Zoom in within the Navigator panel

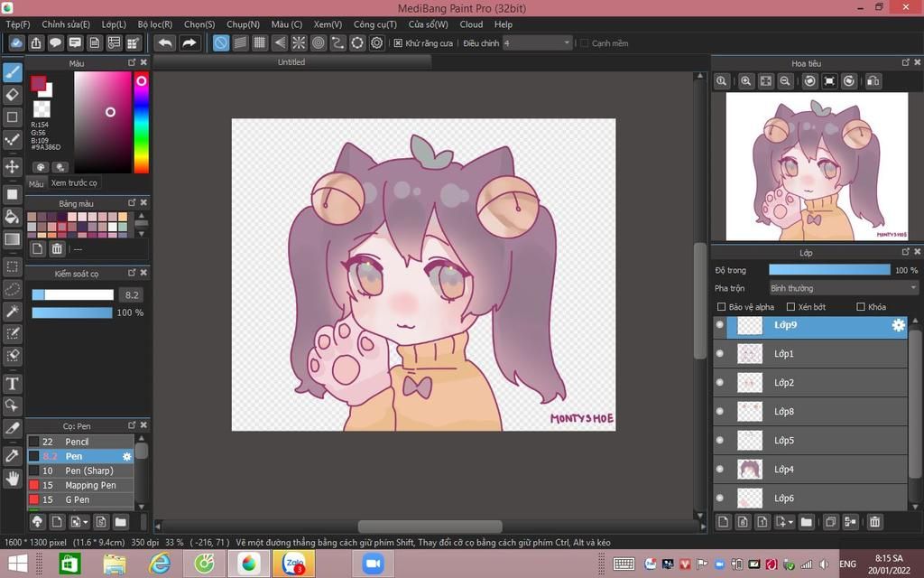click(x=746, y=81)
